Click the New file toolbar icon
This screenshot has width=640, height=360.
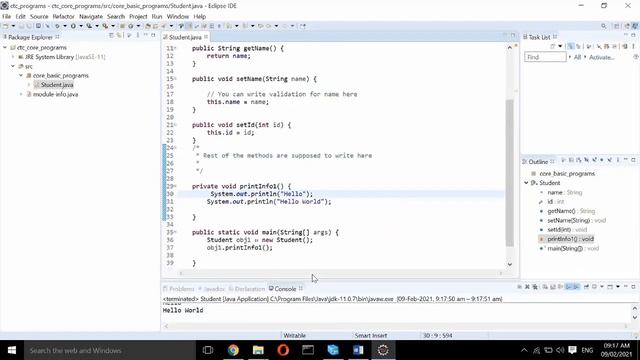5,26
